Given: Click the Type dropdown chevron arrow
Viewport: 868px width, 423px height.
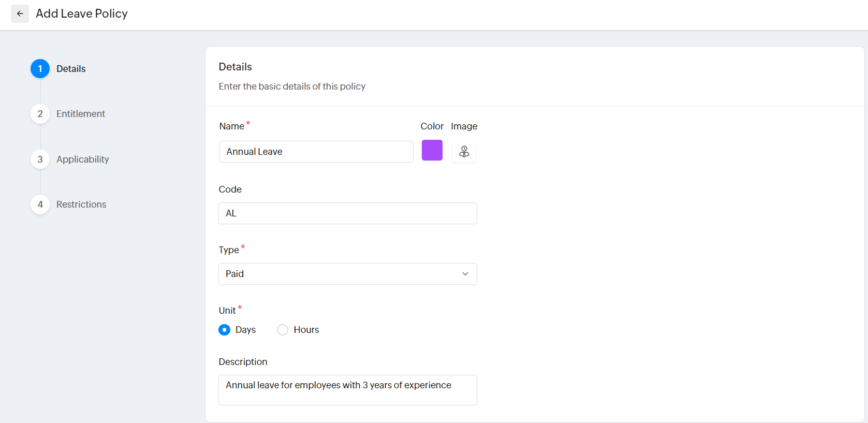Looking at the screenshot, I should (465, 274).
